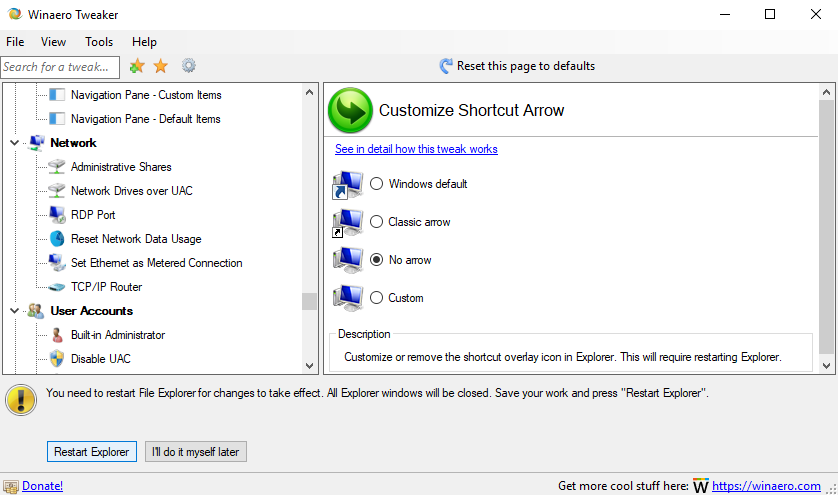The height and width of the screenshot is (495, 838).
Task: Open the Tools menu
Action: click(99, 42)
